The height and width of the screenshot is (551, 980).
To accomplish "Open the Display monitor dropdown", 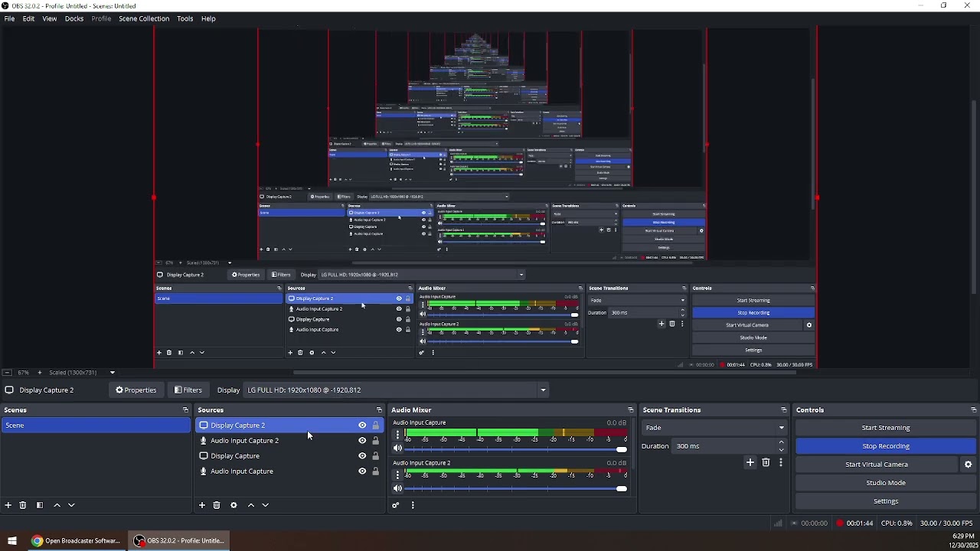I will (x=396, y=390).
